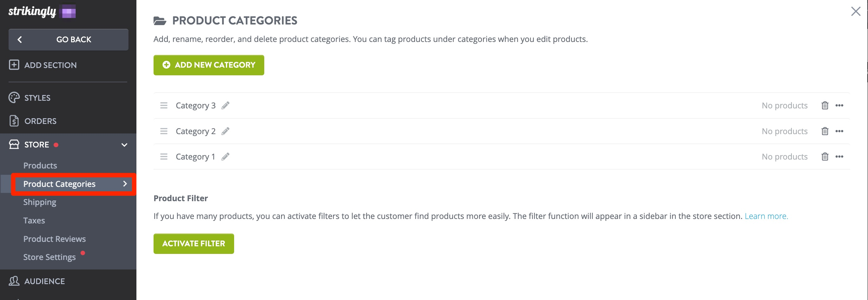Click the GO BACK button
This screenshot has height=300, width=868.
coord(69,39)
